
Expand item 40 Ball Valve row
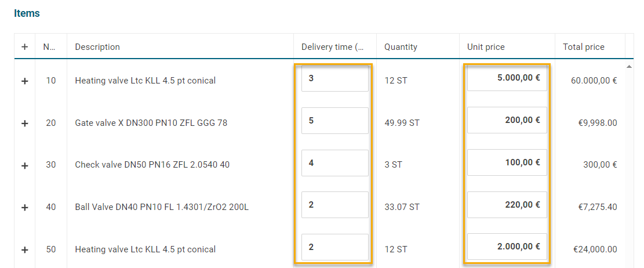coord(24,207)
